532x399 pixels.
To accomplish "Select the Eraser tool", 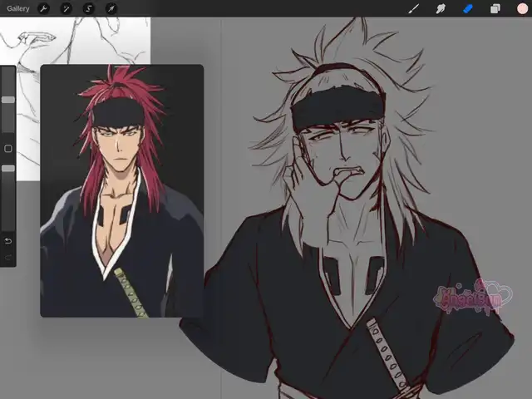I will [467, 8].
